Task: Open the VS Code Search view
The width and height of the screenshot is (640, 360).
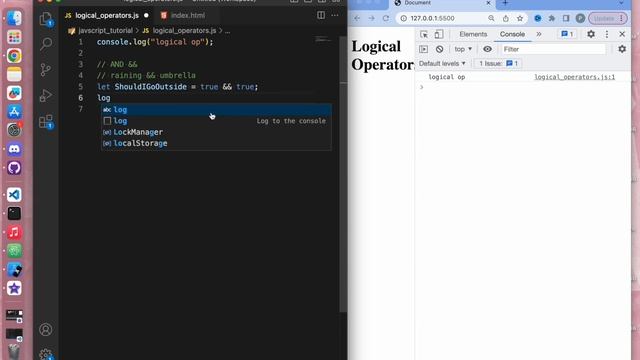Action: [x=46, y=44]
